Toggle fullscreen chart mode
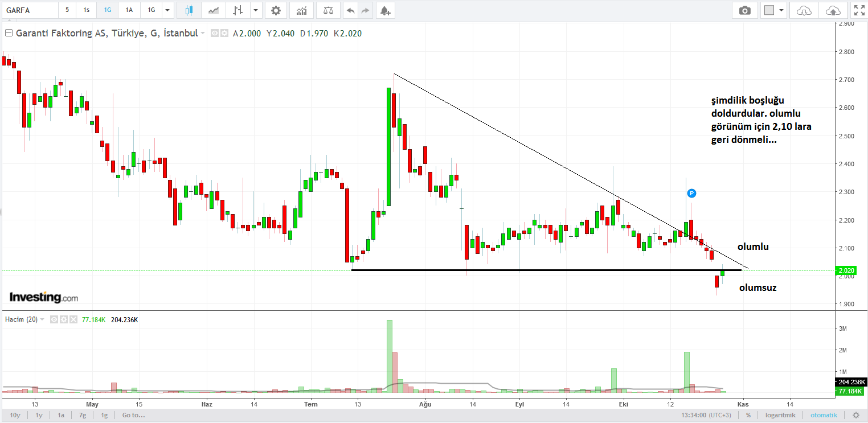Screen dimensions: 868x423 (x=858, y=10)
